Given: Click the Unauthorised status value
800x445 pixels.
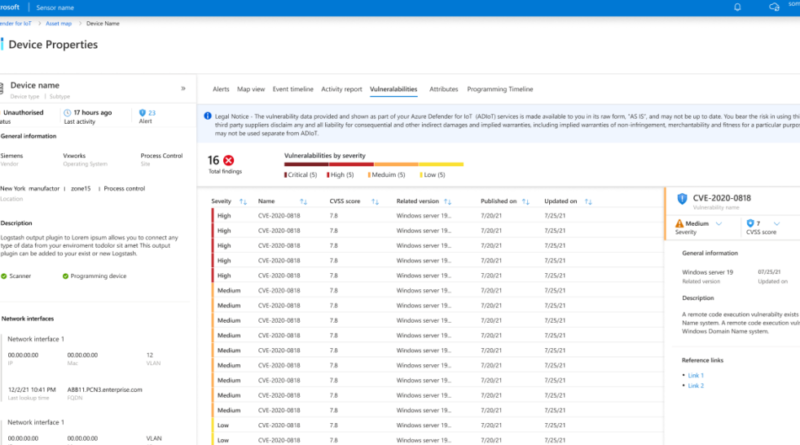Looking at the screenshot, I should point(23,112).
